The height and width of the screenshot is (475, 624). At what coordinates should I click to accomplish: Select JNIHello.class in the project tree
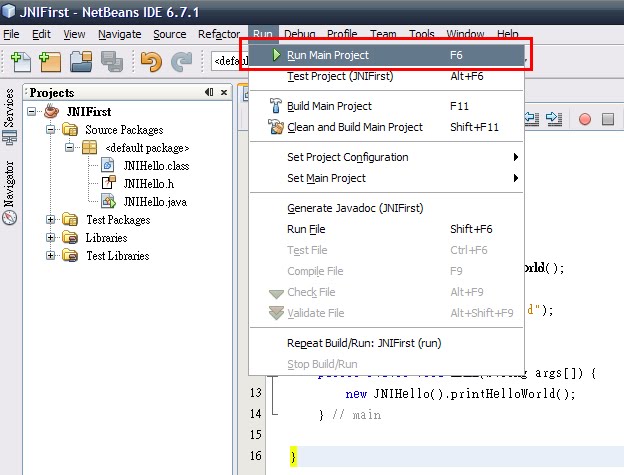(x=156, y=165)
